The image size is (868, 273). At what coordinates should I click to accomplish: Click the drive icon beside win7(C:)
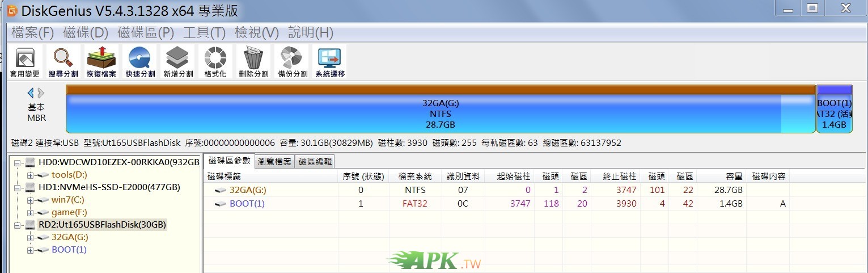43,200
